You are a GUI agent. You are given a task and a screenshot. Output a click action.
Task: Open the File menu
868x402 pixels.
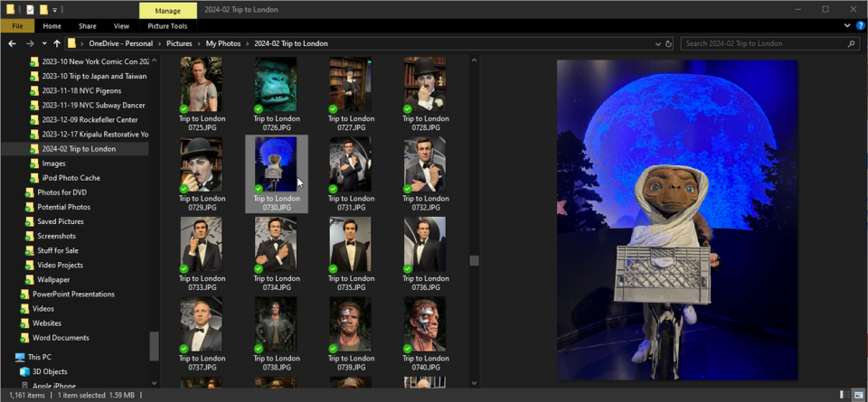coord(17,26)
